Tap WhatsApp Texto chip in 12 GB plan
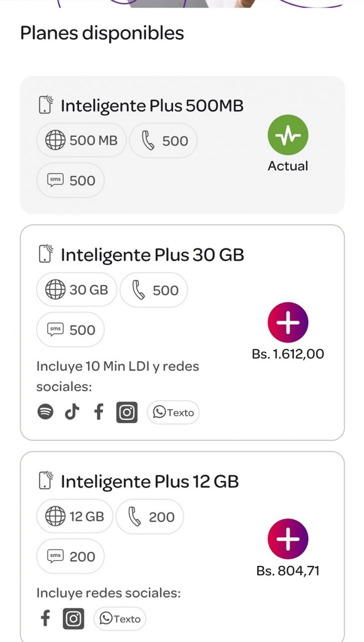The image size is (364, 642). pos(120,618)
